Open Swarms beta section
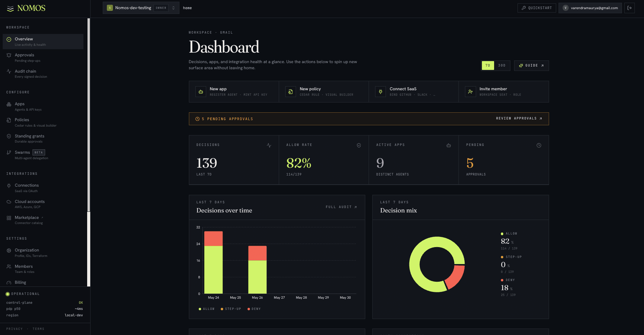 (43, 155)
